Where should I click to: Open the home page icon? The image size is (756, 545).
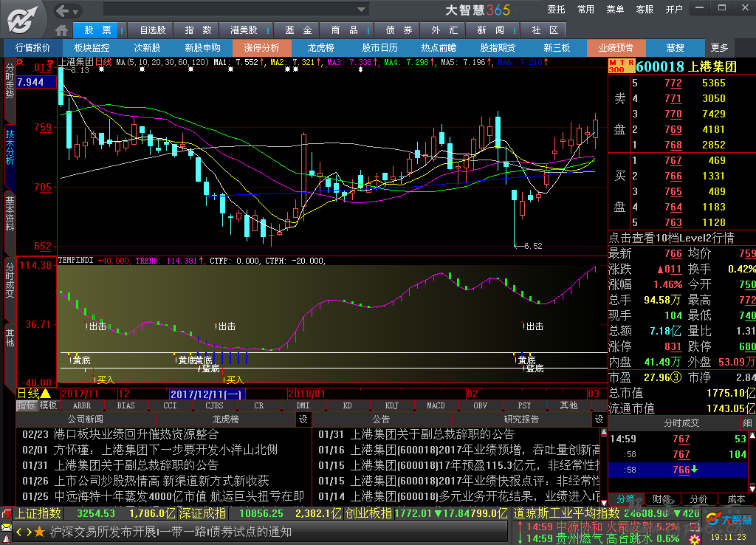pyautogui.click(x=62, y=30)
